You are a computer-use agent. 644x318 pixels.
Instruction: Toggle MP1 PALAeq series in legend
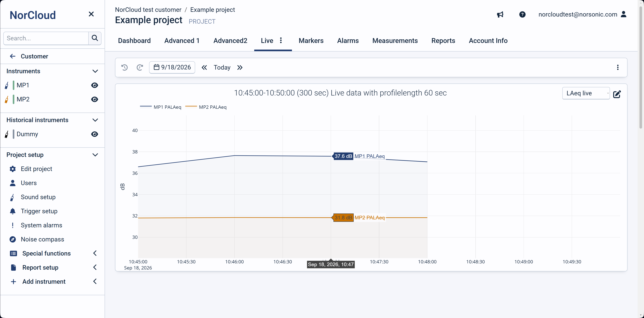click(x=161, y=107)
